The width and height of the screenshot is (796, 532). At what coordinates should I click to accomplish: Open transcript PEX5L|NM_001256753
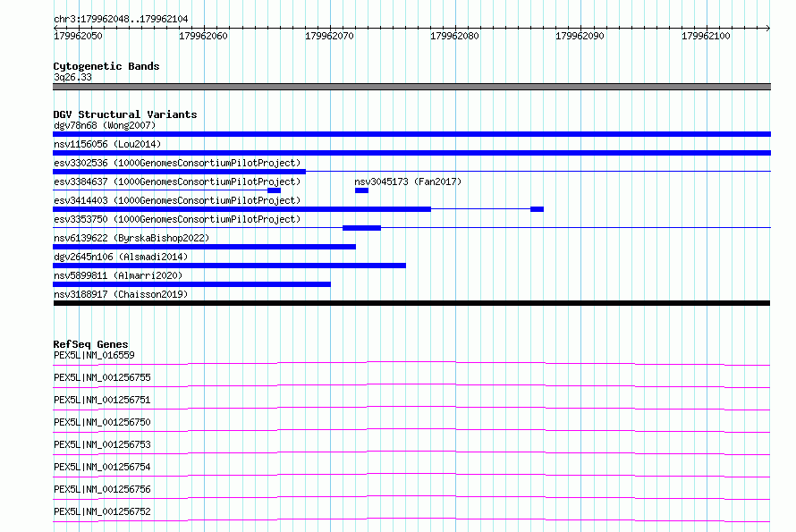coord(102,444)
